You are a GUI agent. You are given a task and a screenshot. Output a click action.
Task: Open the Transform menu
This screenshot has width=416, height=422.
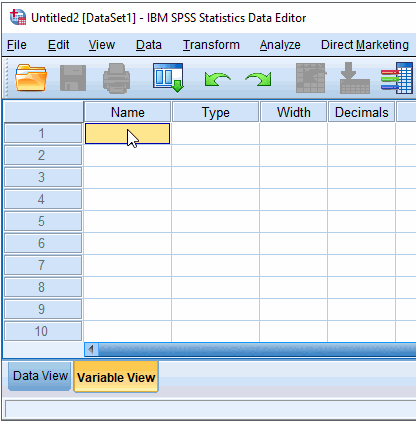(211, 45)
